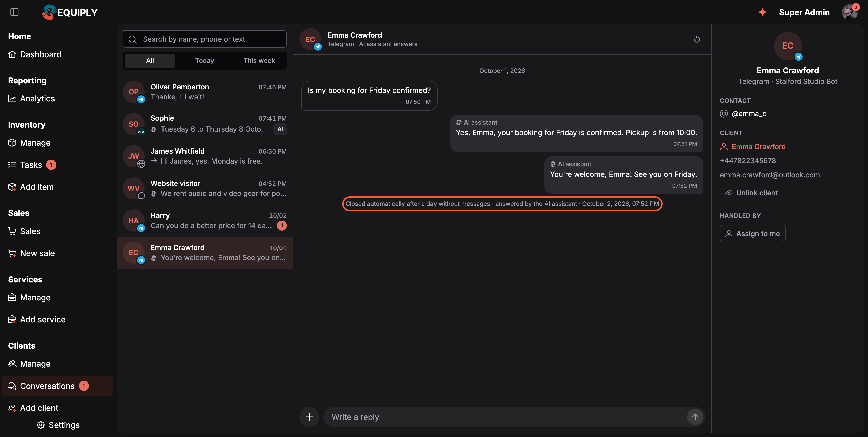Open Oliver Pemberton conversation
Viewport: 868px width, 437px height.
(204, 92)
